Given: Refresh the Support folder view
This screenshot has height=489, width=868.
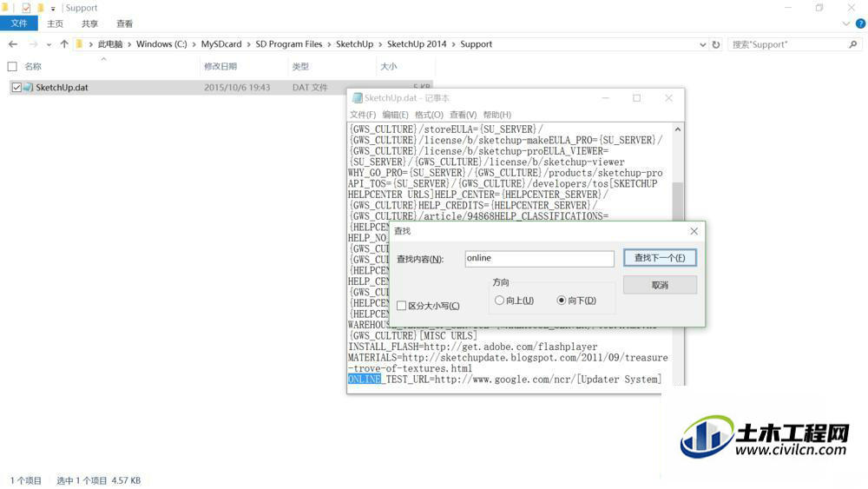Looking at the screenshot, I should (716, 44).
